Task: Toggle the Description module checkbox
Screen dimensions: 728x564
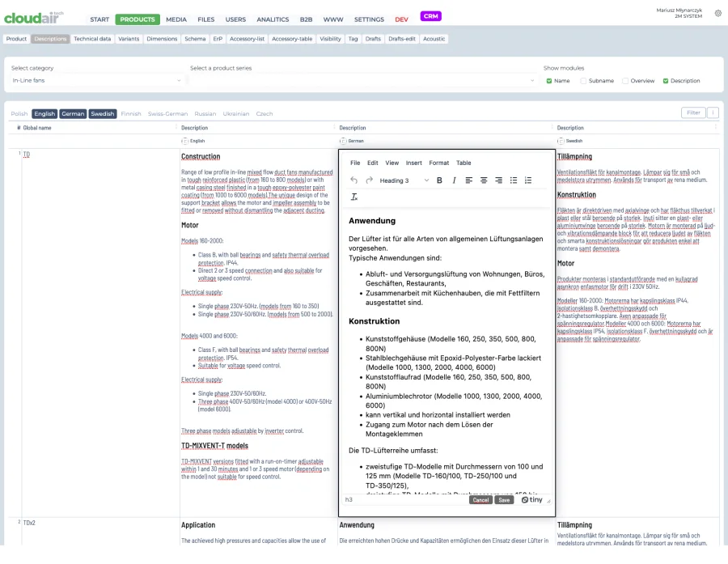Action: (666, 81)
